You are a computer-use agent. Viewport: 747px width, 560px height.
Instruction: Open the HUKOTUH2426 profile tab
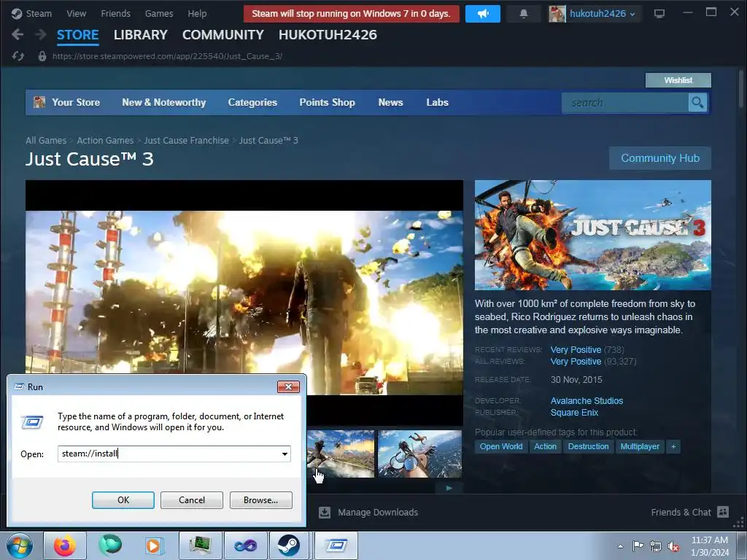[328, 35]
